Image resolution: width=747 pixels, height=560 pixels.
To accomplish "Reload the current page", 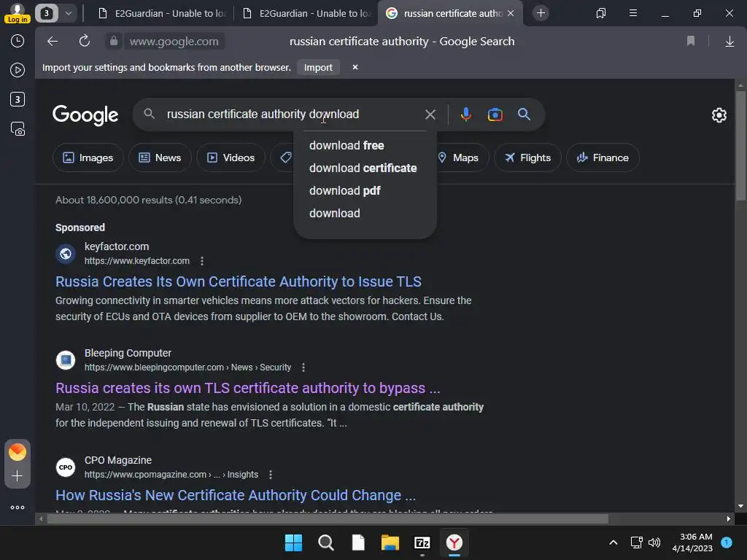I will pos(85,42).
